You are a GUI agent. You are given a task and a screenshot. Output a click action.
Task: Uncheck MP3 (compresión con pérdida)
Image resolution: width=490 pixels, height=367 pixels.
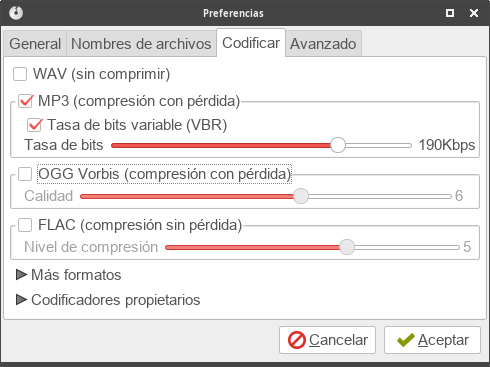(25, 101)
